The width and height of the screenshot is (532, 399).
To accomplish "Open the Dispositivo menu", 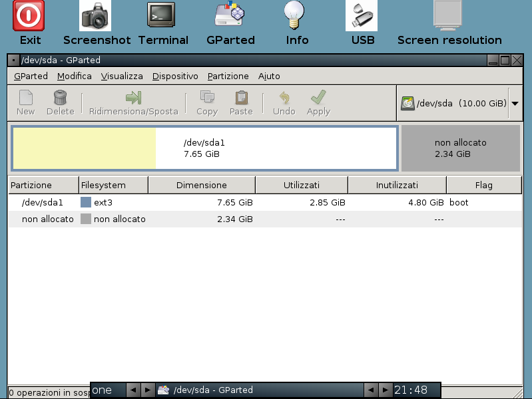I will pyautogui.click(x=175, y=76).
